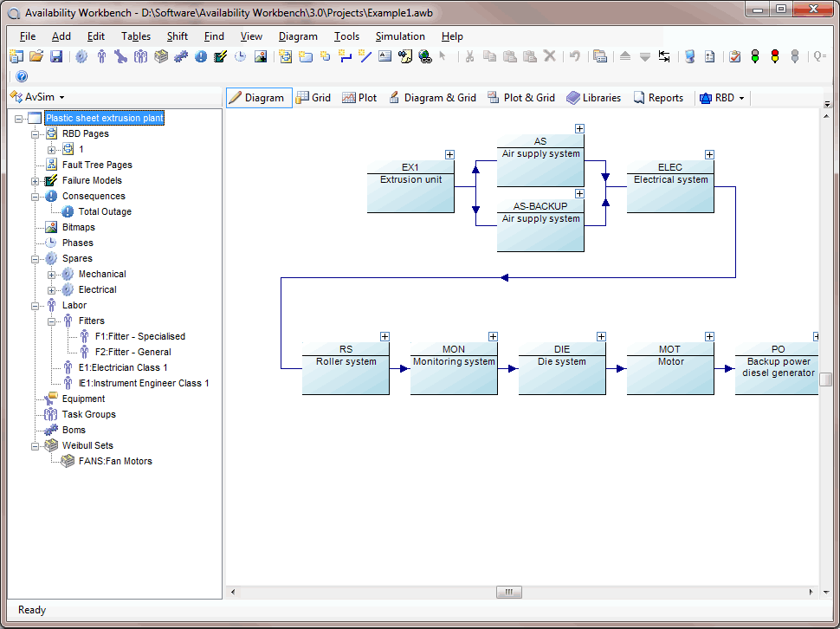
Task: Open the Reports view
Action: (x=659, y=97)
